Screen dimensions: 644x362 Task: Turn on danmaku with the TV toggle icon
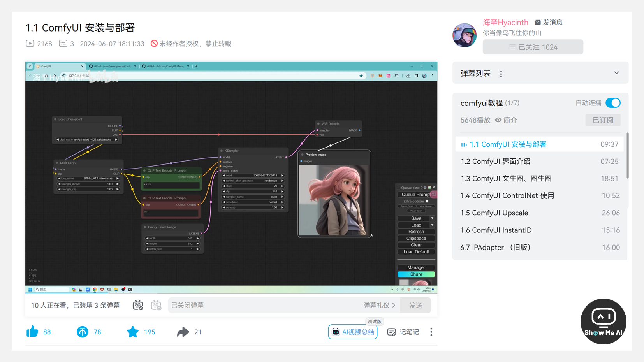[138, 305]
